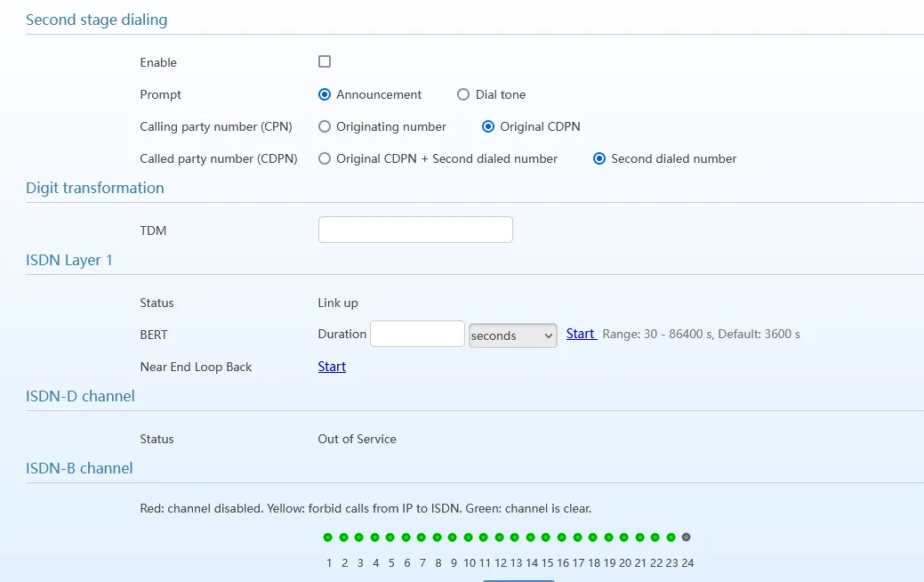Image resolution: width=924 pixels, height=582 pixels.
Task: Start the BERT test
Action: tap(581, 334)
